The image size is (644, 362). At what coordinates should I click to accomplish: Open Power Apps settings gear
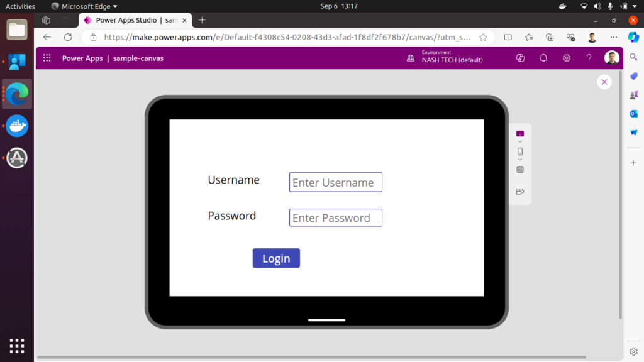[x=567, y=58]
